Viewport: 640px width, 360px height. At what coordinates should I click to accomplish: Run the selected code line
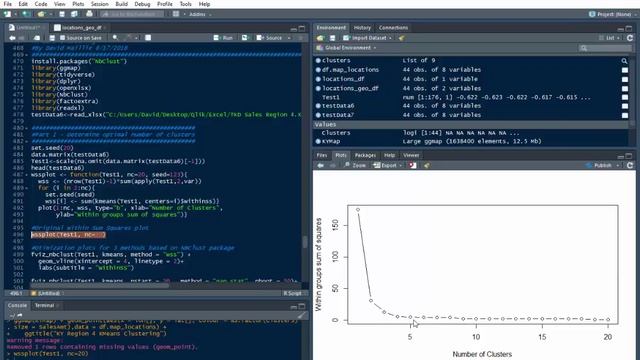[223, 38]
